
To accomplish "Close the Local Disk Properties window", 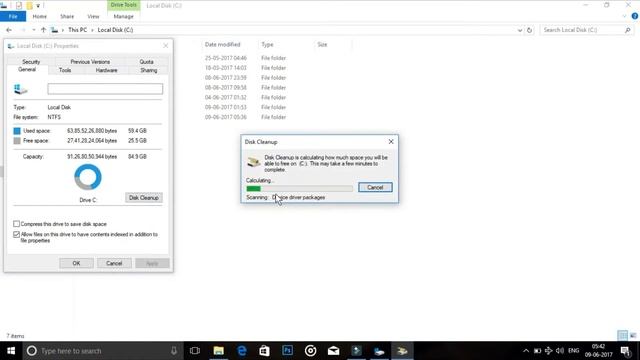I will tap(165, 46).
